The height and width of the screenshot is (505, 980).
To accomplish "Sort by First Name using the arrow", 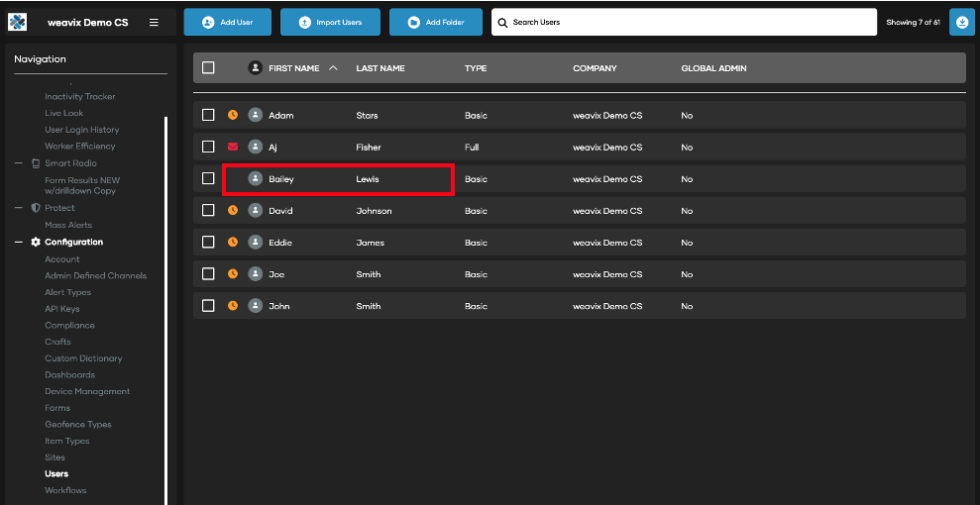I will coord(333,68).
